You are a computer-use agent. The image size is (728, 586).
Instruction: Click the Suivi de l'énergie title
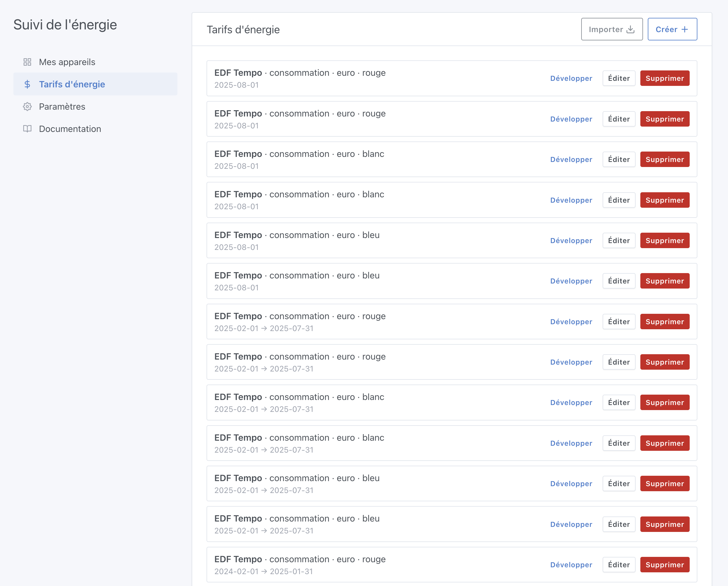pos(65,25)
